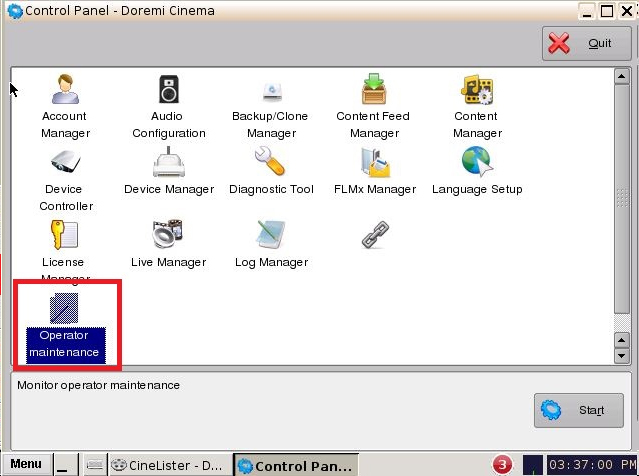Close the Control Panel window
This screenshot has width=639, height=476.
pos(627,11)
